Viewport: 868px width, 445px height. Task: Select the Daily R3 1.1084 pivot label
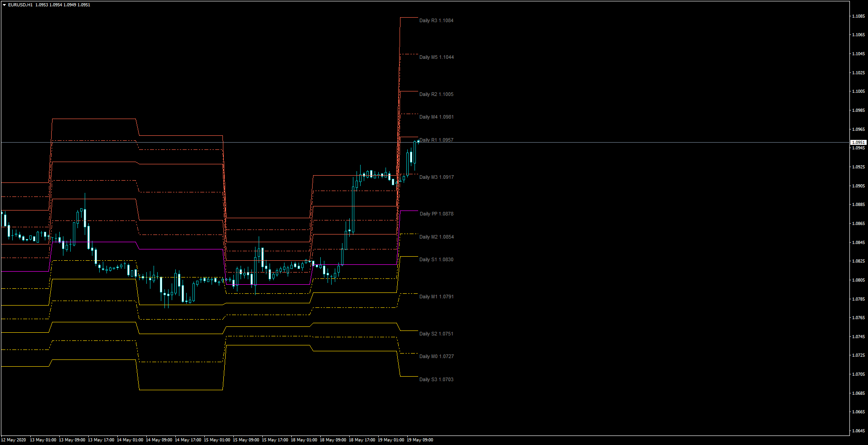pyautogui.click(x=436, y=21)
